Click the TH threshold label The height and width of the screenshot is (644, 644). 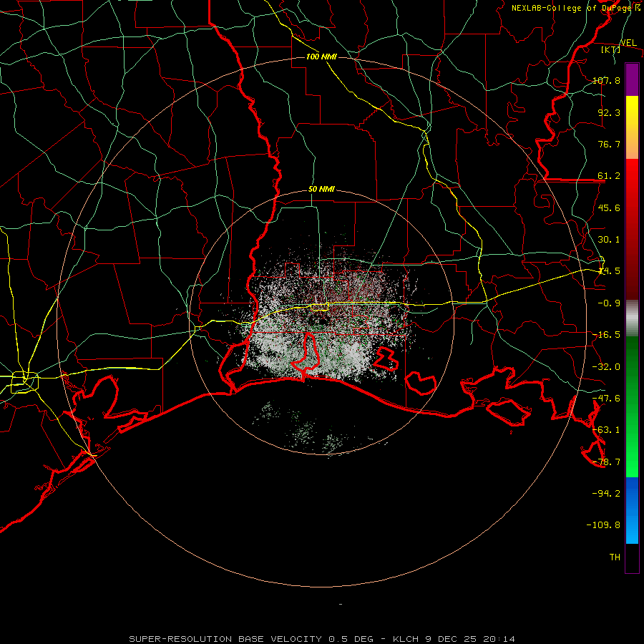point(615,557)
